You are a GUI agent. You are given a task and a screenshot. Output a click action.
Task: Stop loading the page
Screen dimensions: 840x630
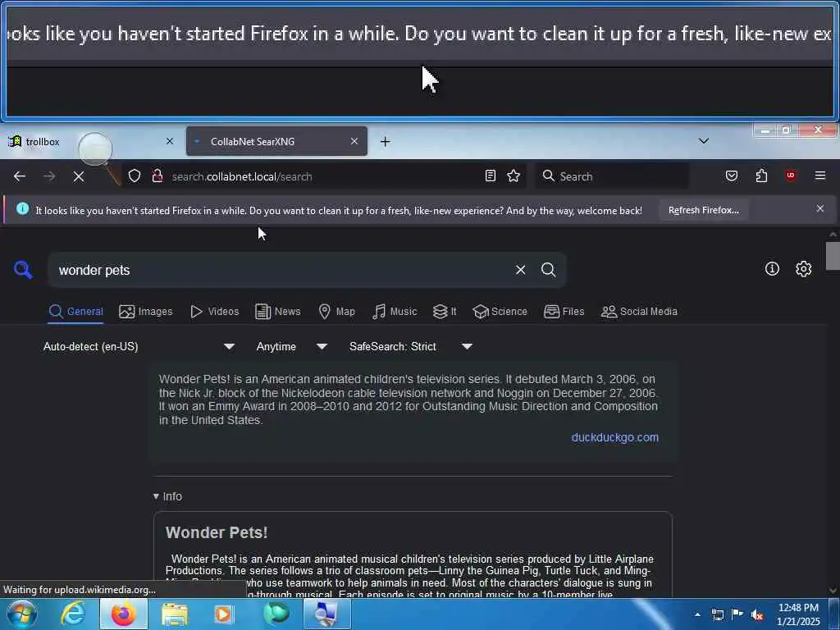coord(78,176)
